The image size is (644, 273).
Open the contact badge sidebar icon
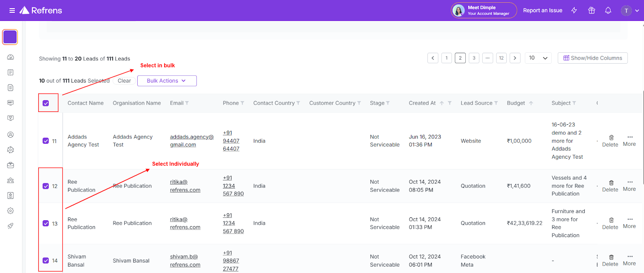tap(10, 195)
